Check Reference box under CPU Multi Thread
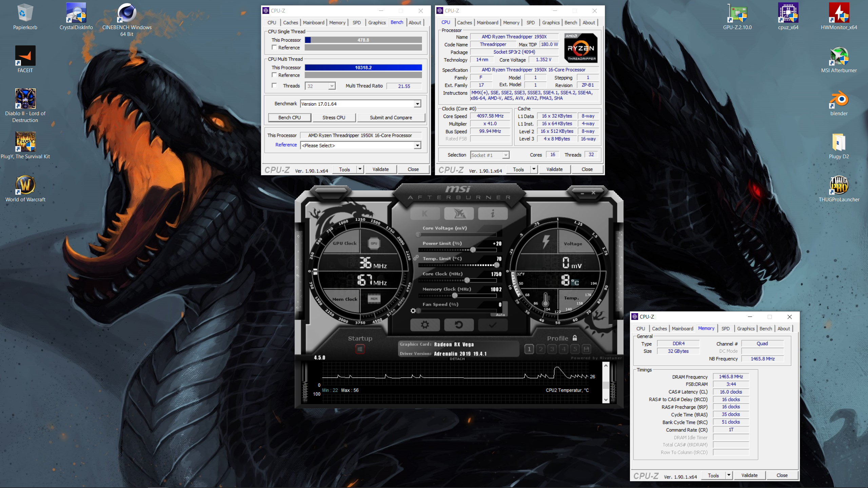868x488 pixels. pyautogui.click(x=274, y=75)
